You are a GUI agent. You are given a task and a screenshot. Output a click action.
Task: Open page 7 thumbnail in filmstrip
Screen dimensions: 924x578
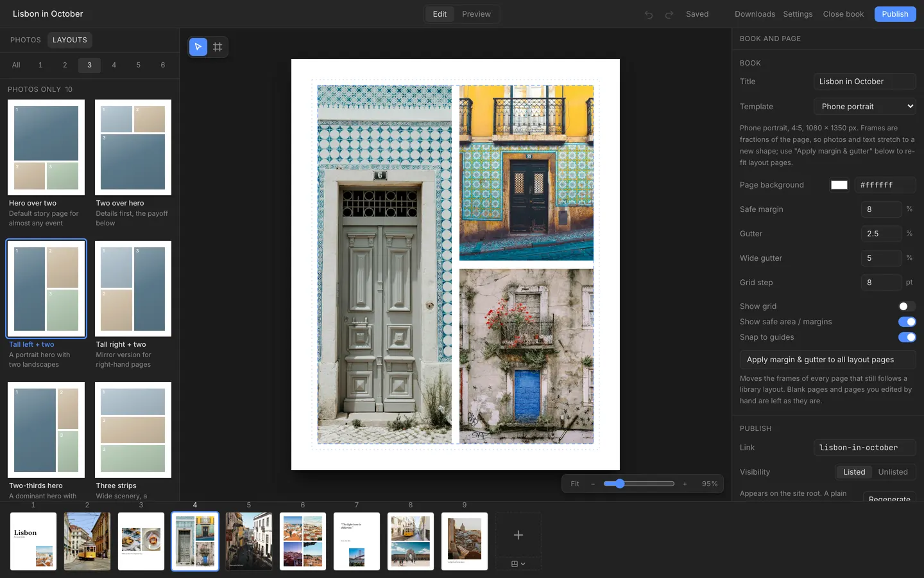pyautogui.click(x=357, y=541)
